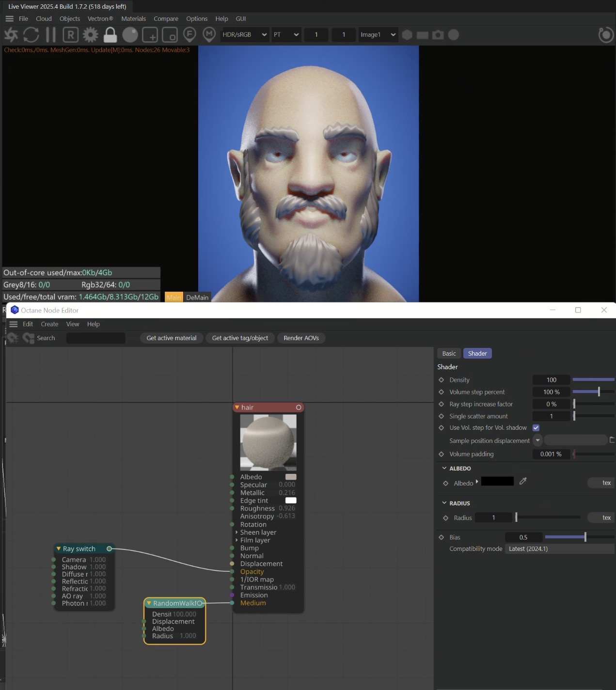Select the DeMain render tab
Image resolution: width=616 pixels, height=690 pixels.
pos(197,298)
